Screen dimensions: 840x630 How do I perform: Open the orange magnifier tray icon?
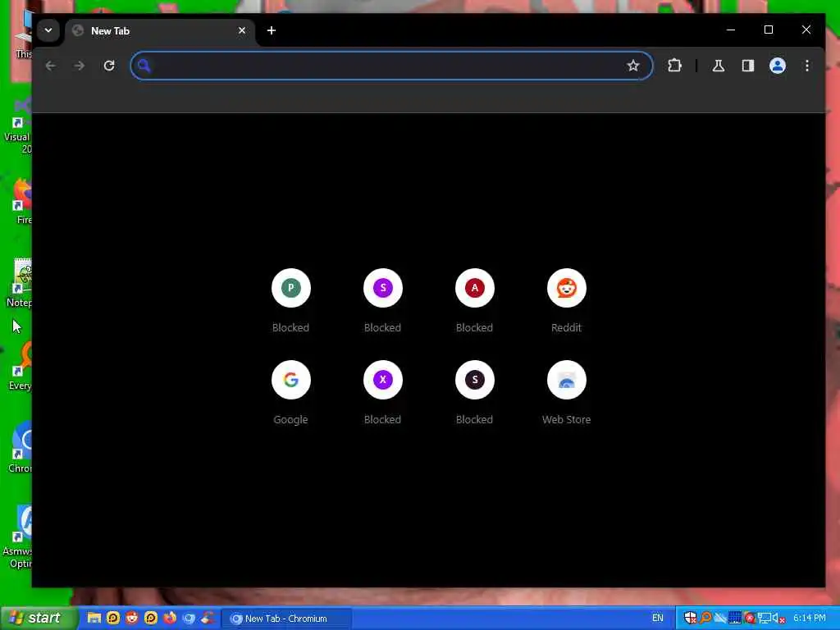coord(705,619)
